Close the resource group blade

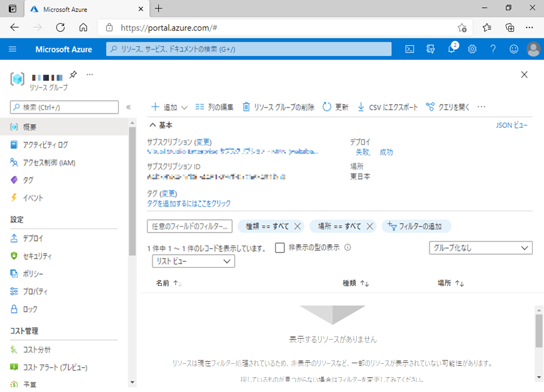[524, 74]
